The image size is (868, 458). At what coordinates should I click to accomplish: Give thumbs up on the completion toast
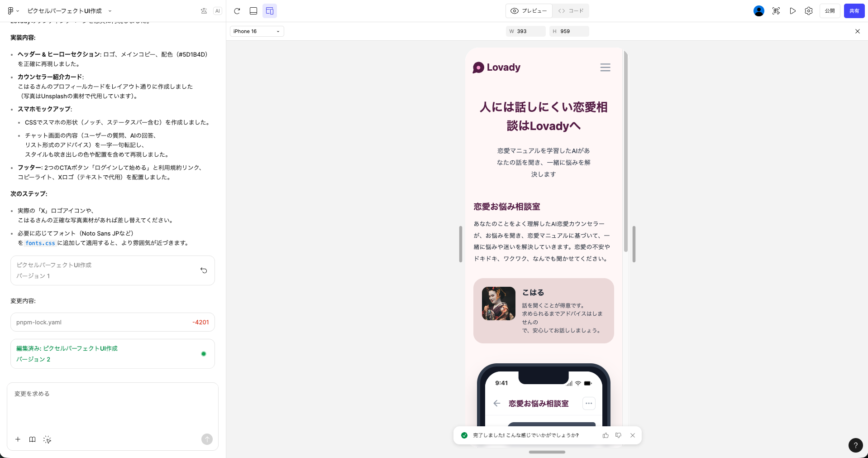click(x=606, y=435)
